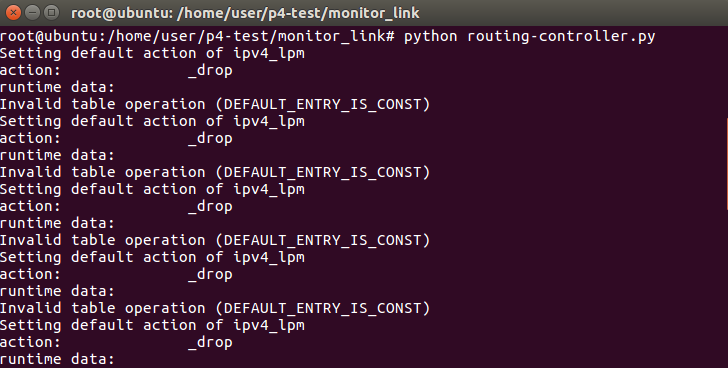Click the second Invalid table operation line
The width and height of the screenshot is (728, 368).
[215, 172]
